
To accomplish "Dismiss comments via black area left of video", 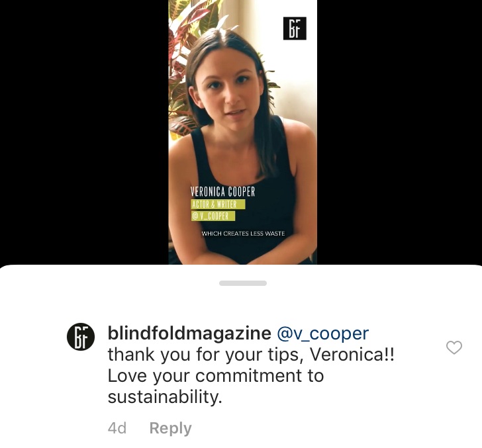I will [84, 132].
